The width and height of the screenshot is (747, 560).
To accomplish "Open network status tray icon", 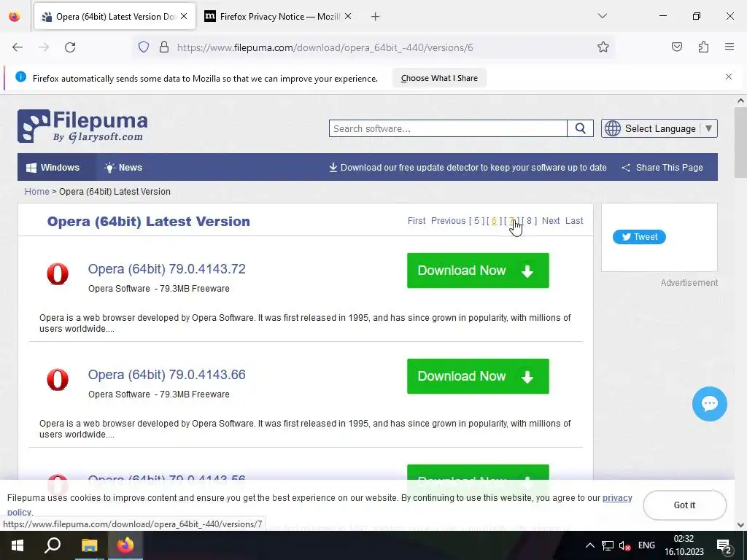I will (x=608, y=545).
